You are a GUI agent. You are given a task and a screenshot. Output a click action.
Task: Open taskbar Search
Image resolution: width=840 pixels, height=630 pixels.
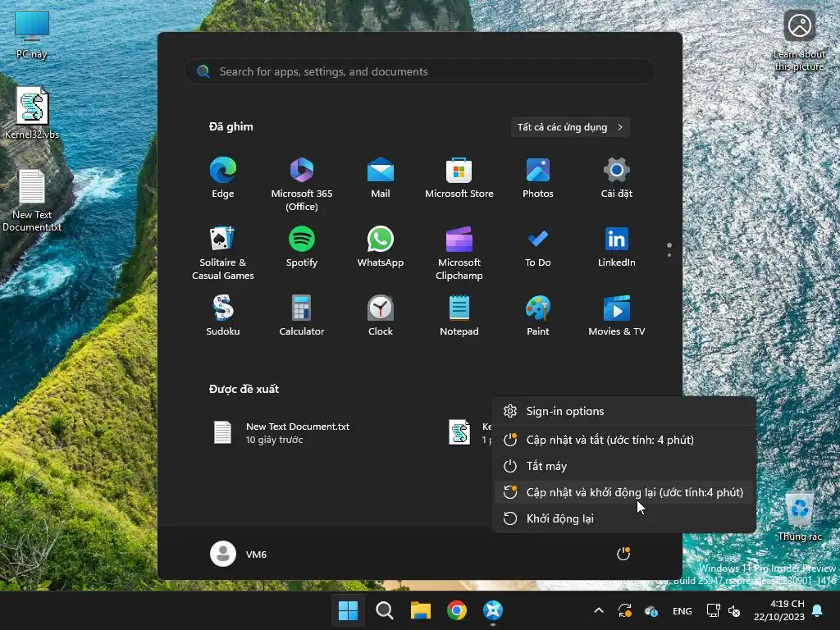(384, 610)
